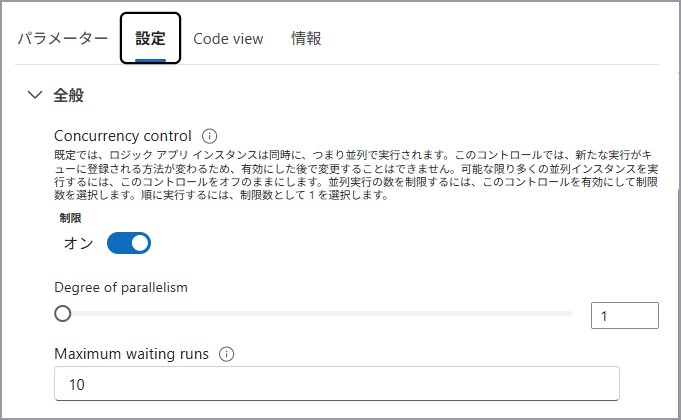Click the Maximum waiting runs input field
Screen dimensions: 681x420
pyautogui.click(x=336, y=384)
